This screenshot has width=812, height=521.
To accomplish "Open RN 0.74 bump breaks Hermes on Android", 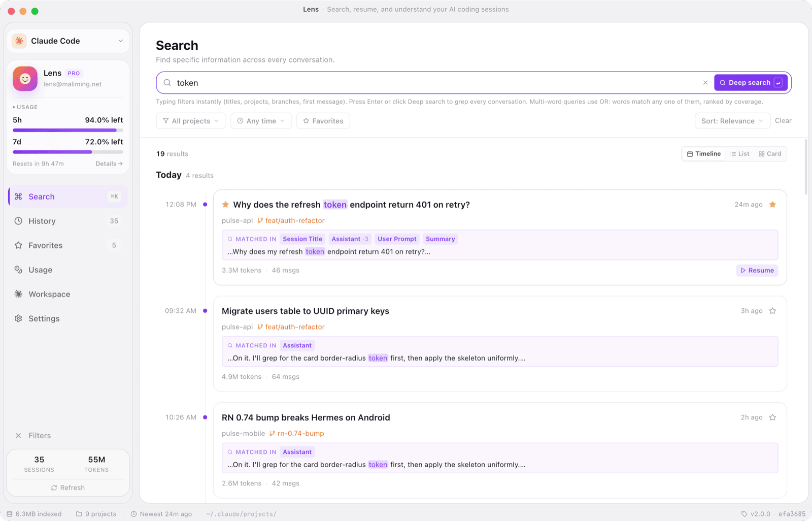I will coord(306,418).
